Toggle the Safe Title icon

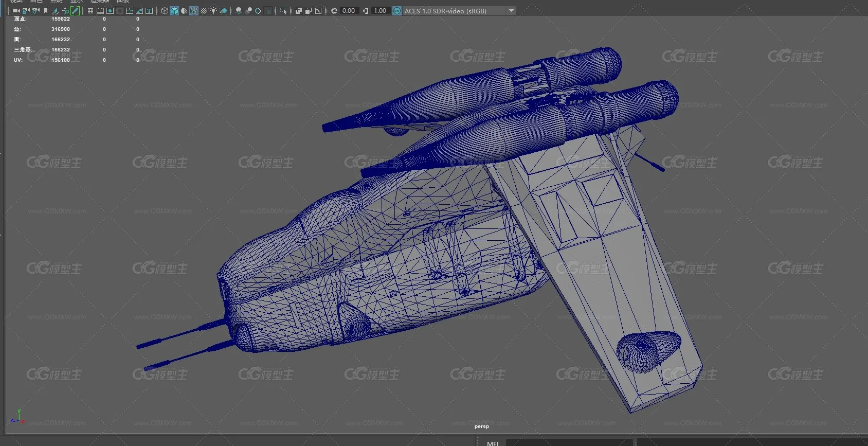click(149, 11)
